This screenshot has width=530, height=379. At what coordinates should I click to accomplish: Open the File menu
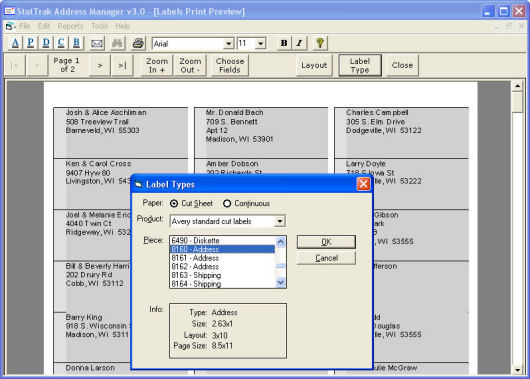click(x=25, y=26)
